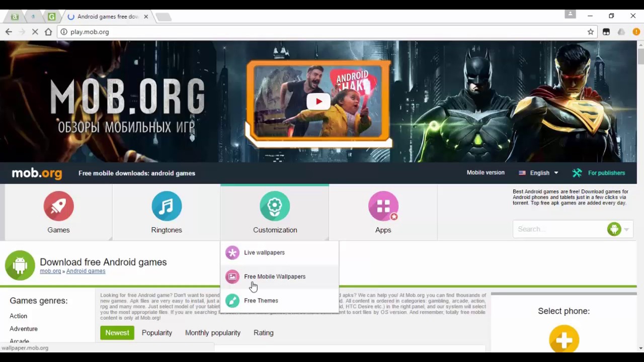The height and width of the screenshot is (362, 644).
Task: Select the Popularity sorting tab
Action: coord(157,333)
